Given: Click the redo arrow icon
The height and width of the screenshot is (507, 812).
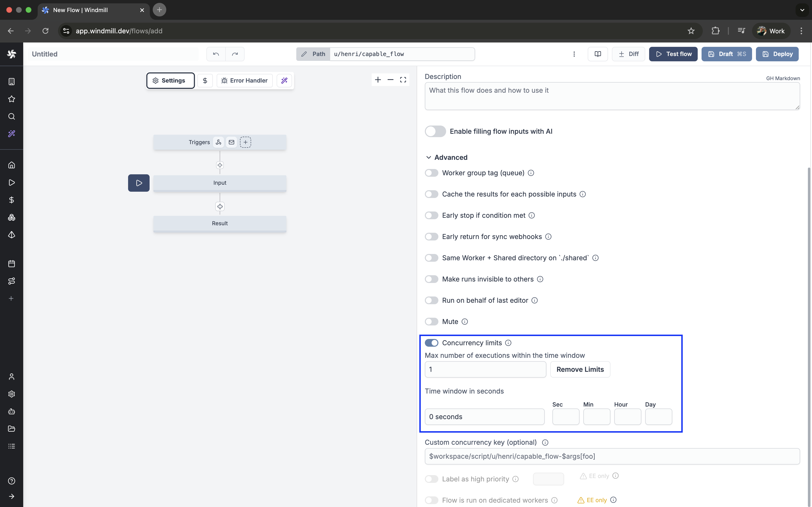Looking at the screenshot, I should (235, 54).
